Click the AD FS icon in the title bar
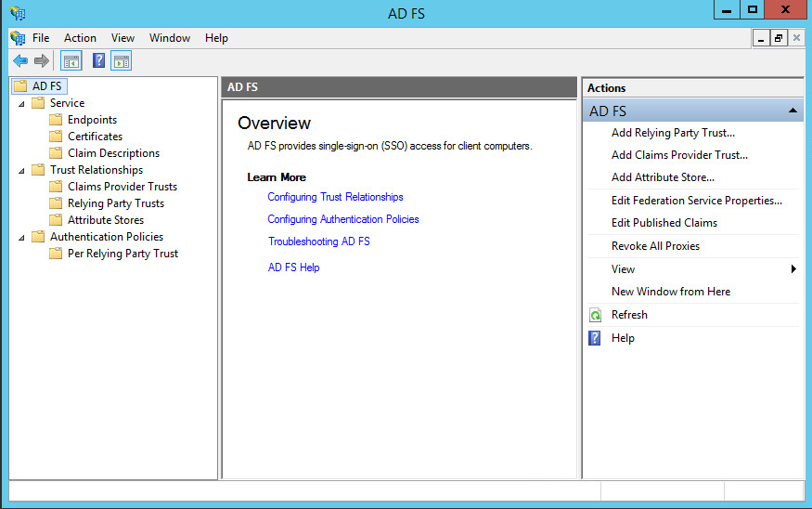Image resolution: width=812 pixels, height=509 pixels. pos(17,13)
